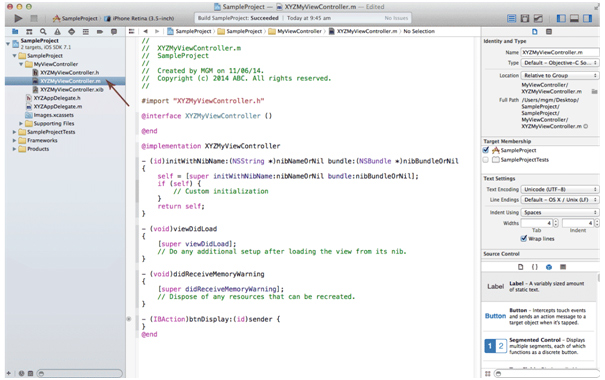Add a new file with the plus button
This screenshot has width=605, height=380.
tap(8, 373)
